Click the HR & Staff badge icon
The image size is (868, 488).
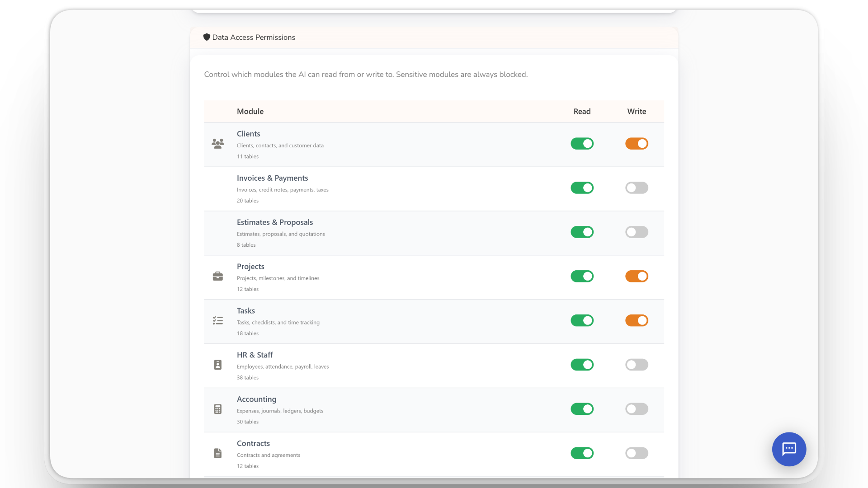pyautogui.click(x=217, y=365)
